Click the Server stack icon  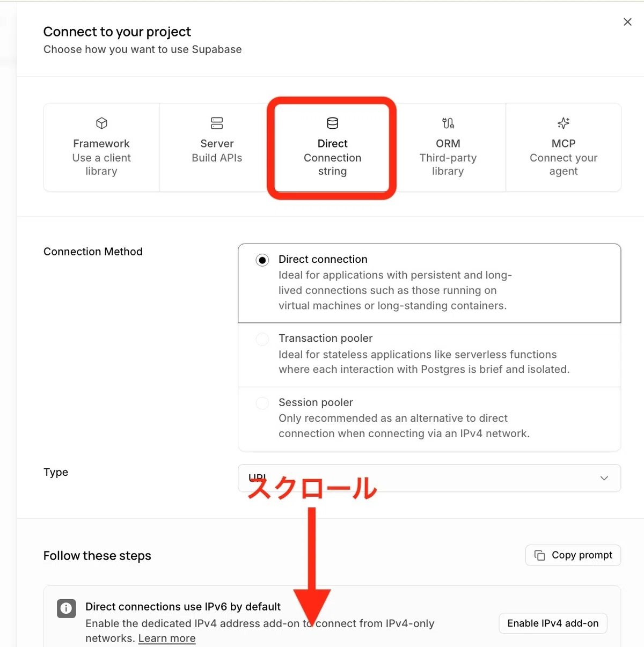(x=217, y=123)
